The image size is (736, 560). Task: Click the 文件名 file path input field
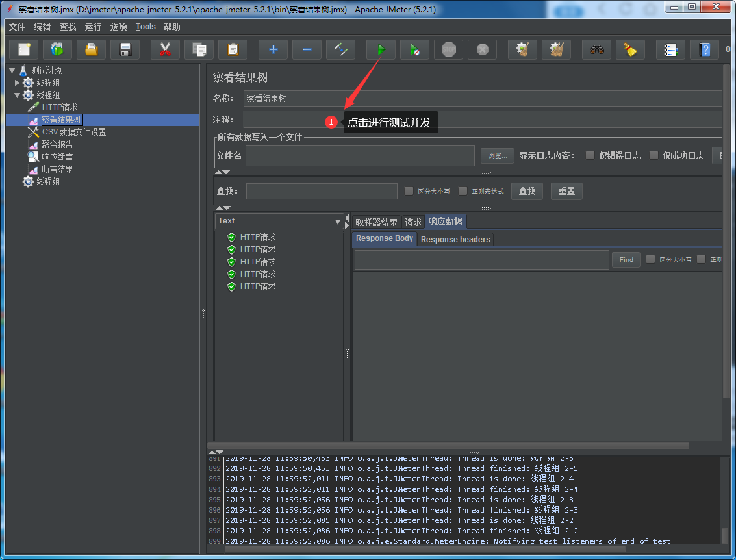(360, 155)
